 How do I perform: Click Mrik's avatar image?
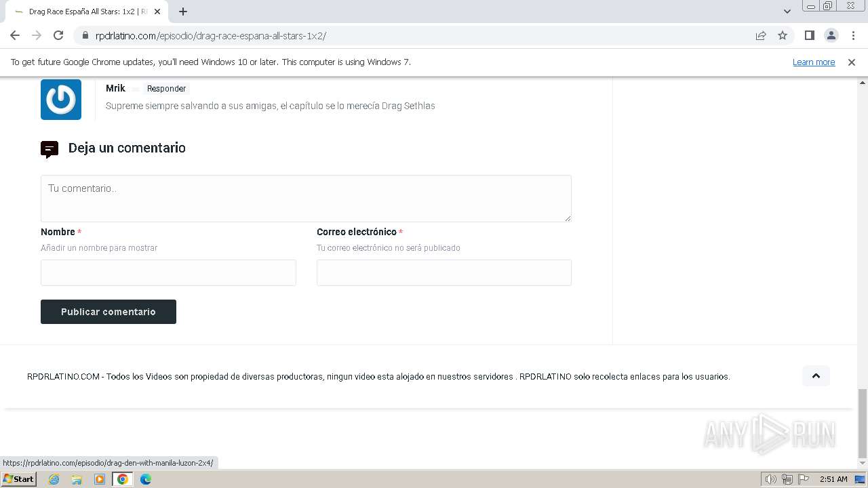click(x=61, y=100)
